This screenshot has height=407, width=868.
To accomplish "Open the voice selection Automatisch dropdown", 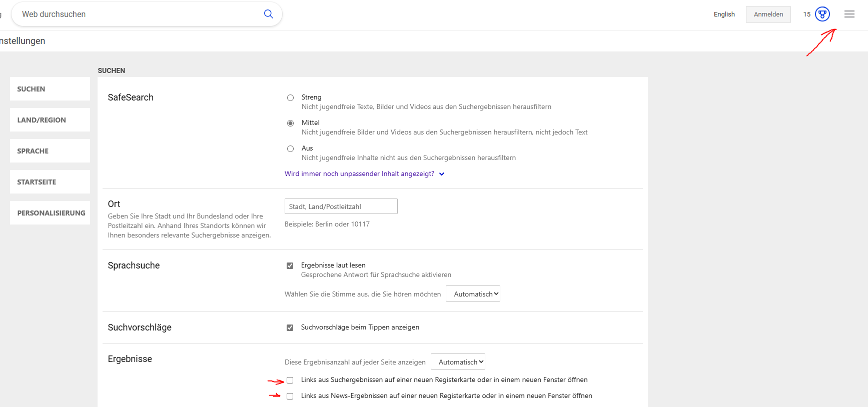I will point(473,294).
